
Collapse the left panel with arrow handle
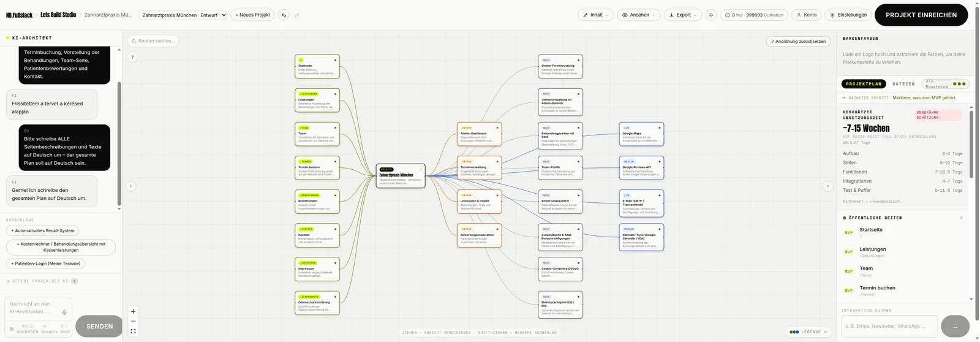[x=130, y=186]
